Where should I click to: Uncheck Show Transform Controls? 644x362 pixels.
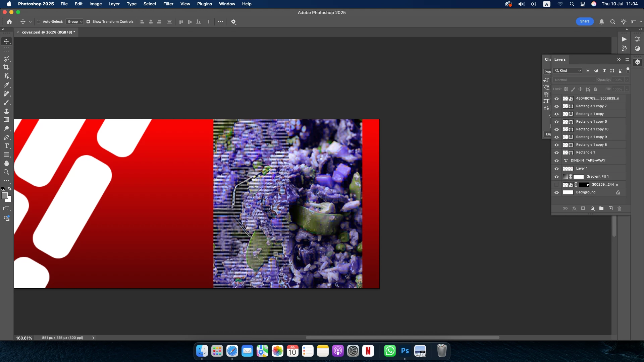(x=88, y=22)
